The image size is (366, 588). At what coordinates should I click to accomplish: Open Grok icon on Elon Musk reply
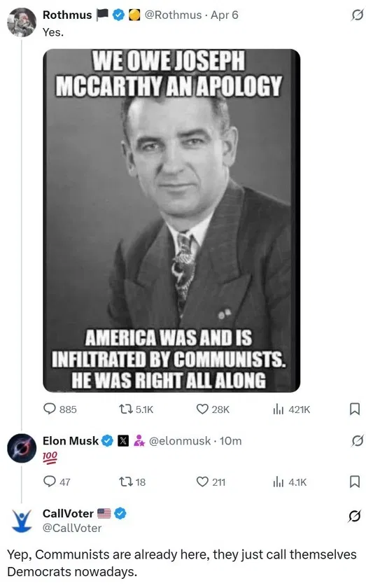357,440
